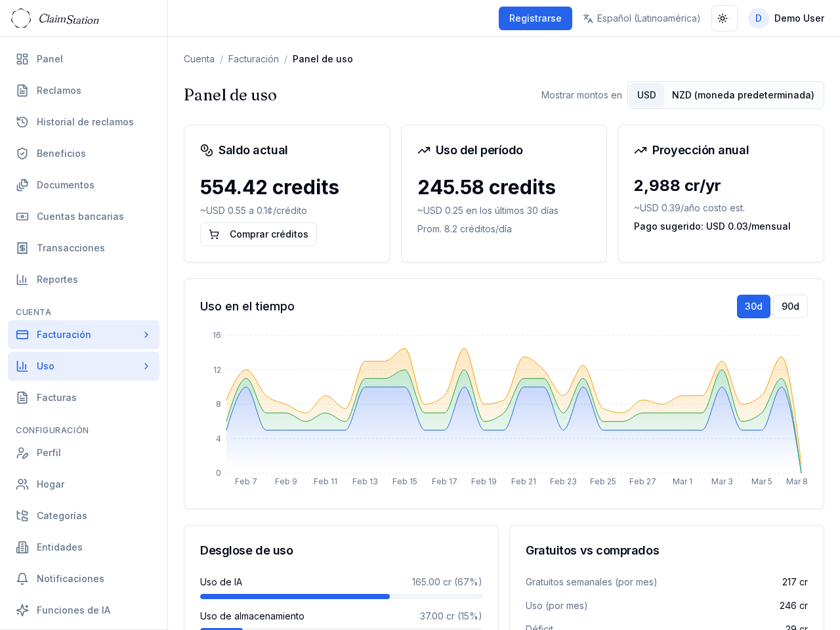
Task: Switch the chart to 90d range
Action: pyautogui.click(x=790, y=306)
